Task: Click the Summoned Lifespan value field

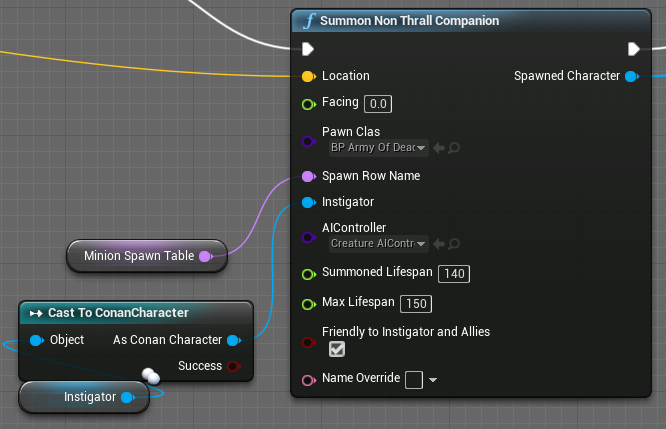Action: tap(454, 274)
